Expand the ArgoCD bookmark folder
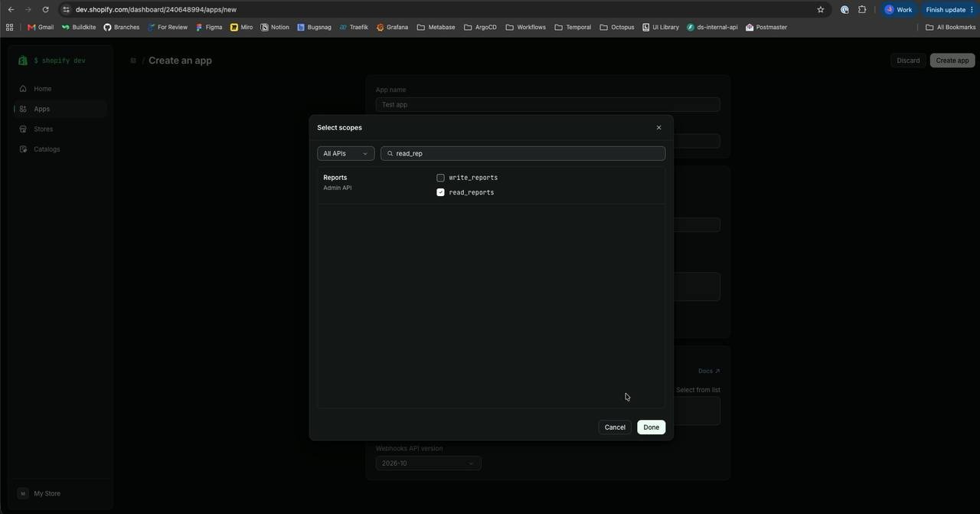The image size is (980, 514). click(481, 28)
